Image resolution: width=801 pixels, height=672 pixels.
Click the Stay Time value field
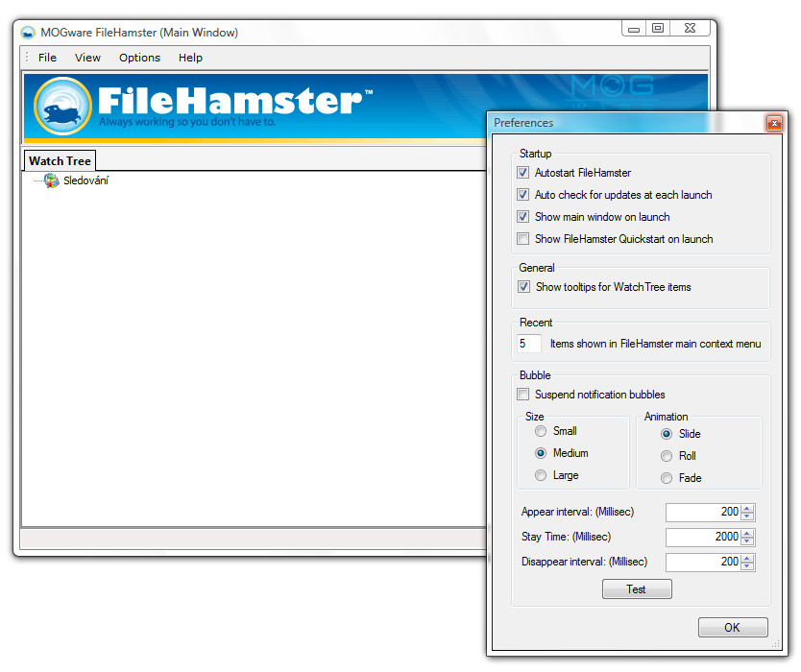pos(703,537)
